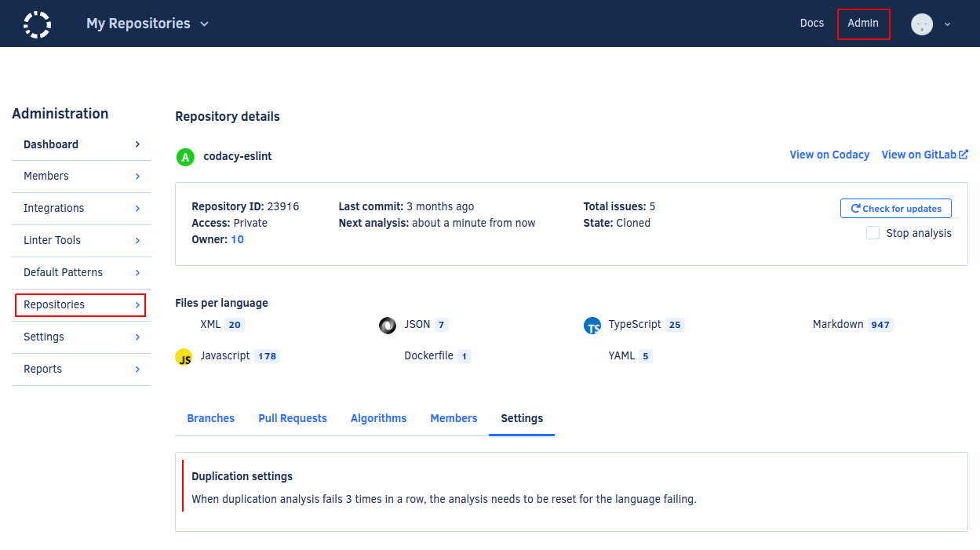Open the View on Codacy link

[829, 155]
